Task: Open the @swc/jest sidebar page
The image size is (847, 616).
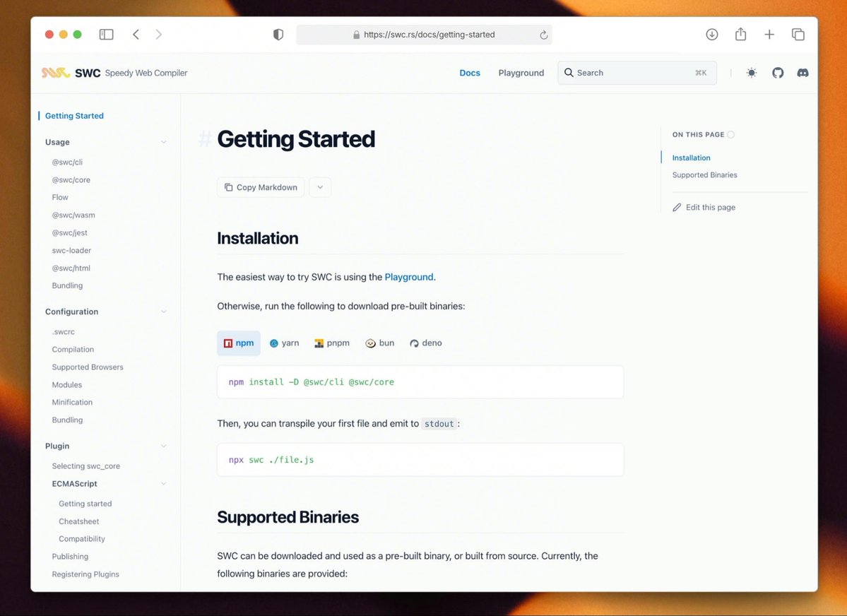Action: click(69, 233)
